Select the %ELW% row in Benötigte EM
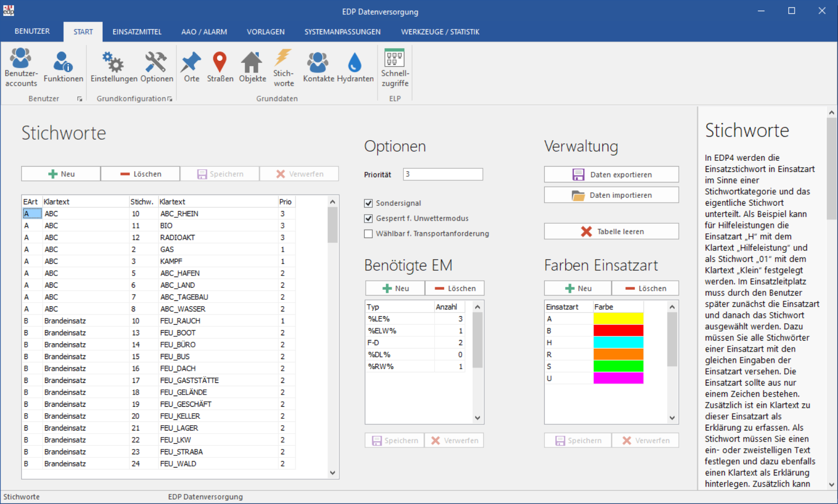 pos(416,331)
